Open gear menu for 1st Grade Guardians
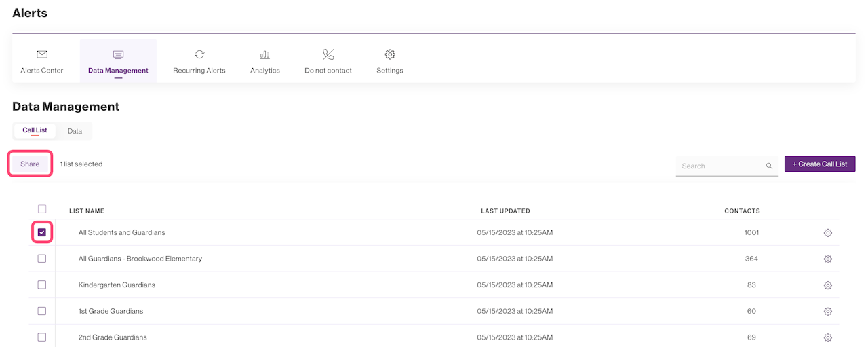The height and width of the screenshot is (347, 868). click(827, 312)
